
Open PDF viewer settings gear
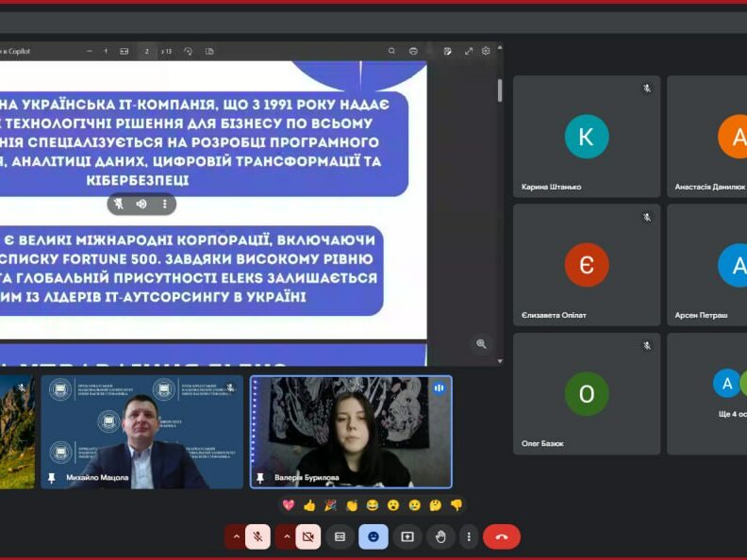pyautogui.click(x=486, y=51)
